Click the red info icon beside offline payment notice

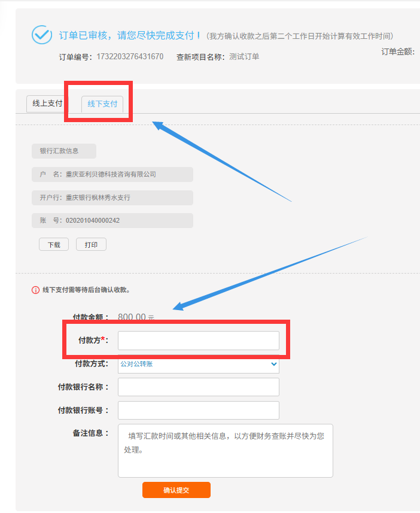[35, 290]
